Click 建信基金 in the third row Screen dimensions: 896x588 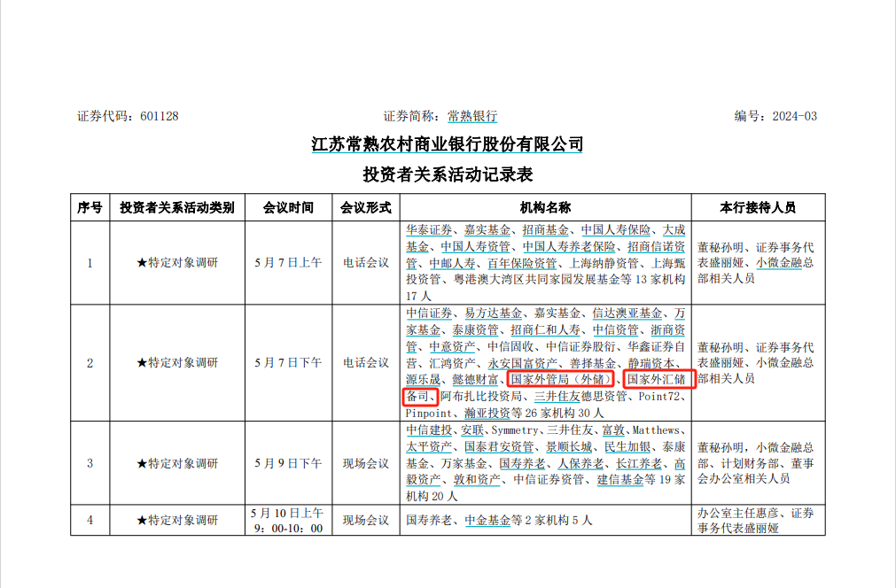[620, 480]
